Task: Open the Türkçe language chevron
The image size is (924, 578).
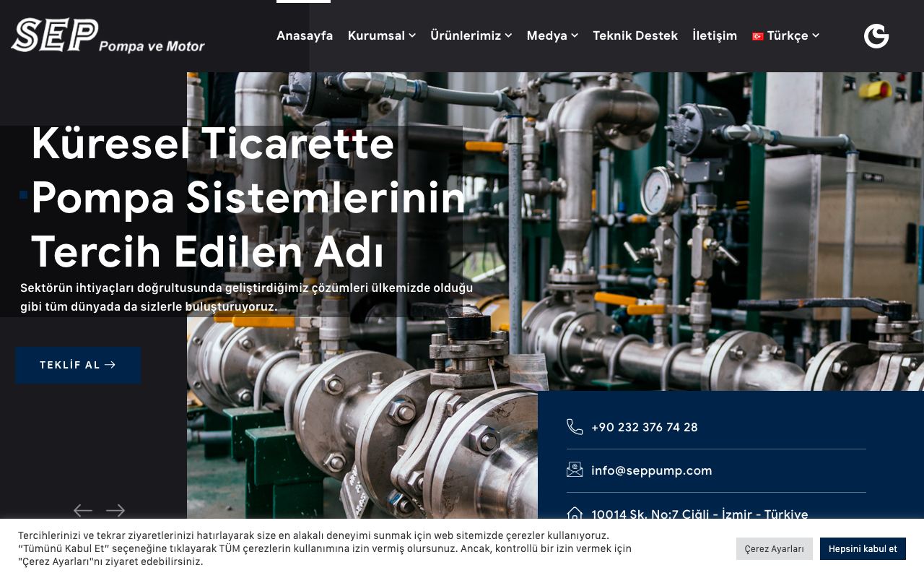Action: pyautogui.click(x=816, y=35)
